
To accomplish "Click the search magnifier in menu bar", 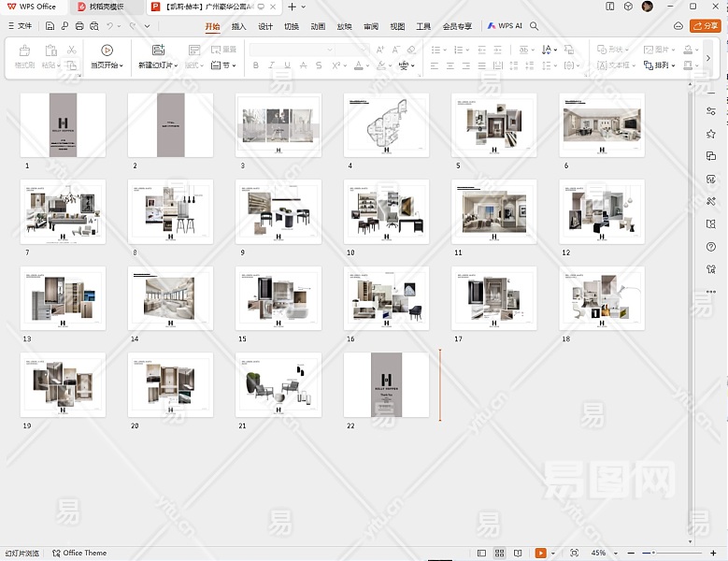I will tap(534, 26).
